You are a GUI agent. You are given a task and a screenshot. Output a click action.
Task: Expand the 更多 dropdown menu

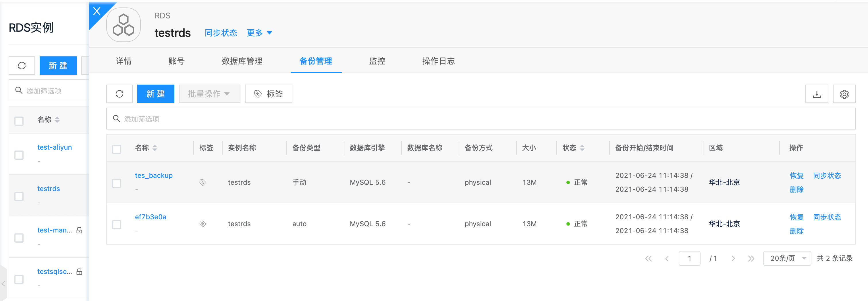pyautogui.click(x=259, y=33)
